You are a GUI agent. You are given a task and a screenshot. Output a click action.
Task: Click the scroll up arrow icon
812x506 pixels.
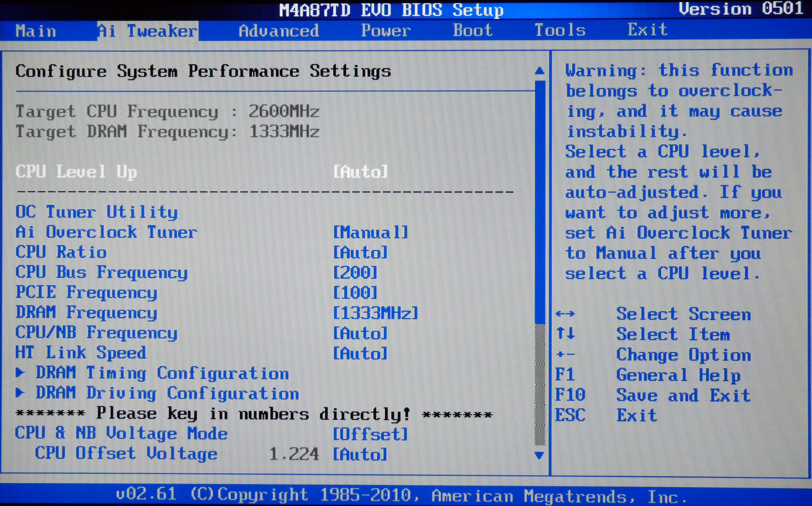coord(539,70)
